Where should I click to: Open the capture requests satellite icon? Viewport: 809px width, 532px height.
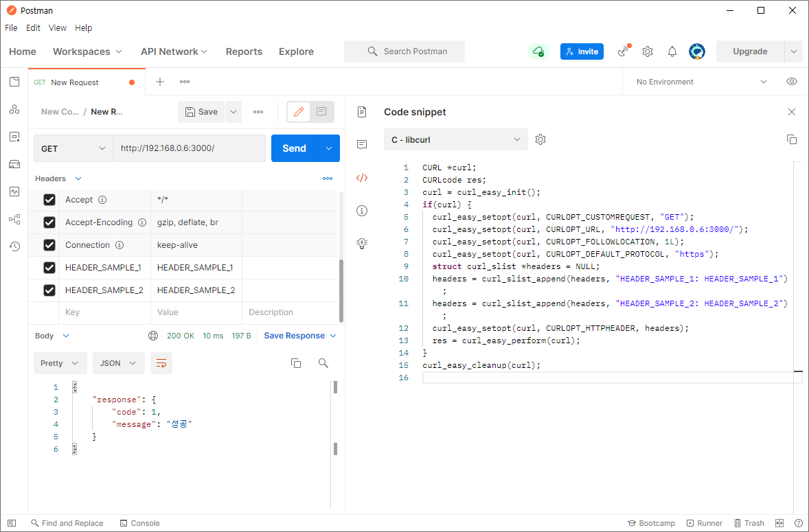click(x=624, y=51)
